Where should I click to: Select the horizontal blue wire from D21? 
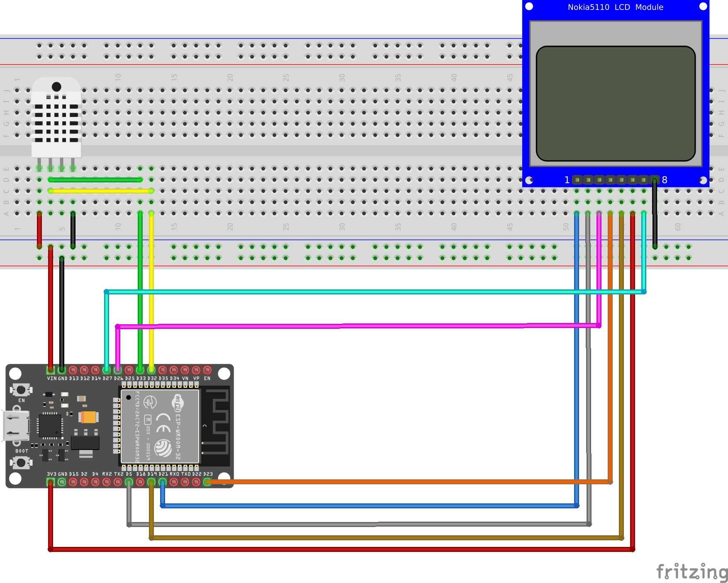tap(370, 505)
